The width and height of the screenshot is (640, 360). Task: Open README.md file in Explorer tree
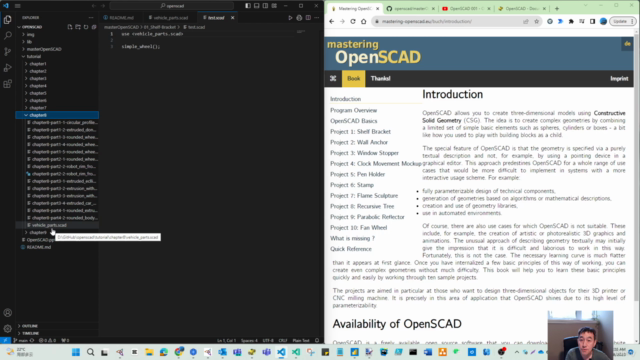[x=39, y=247]
